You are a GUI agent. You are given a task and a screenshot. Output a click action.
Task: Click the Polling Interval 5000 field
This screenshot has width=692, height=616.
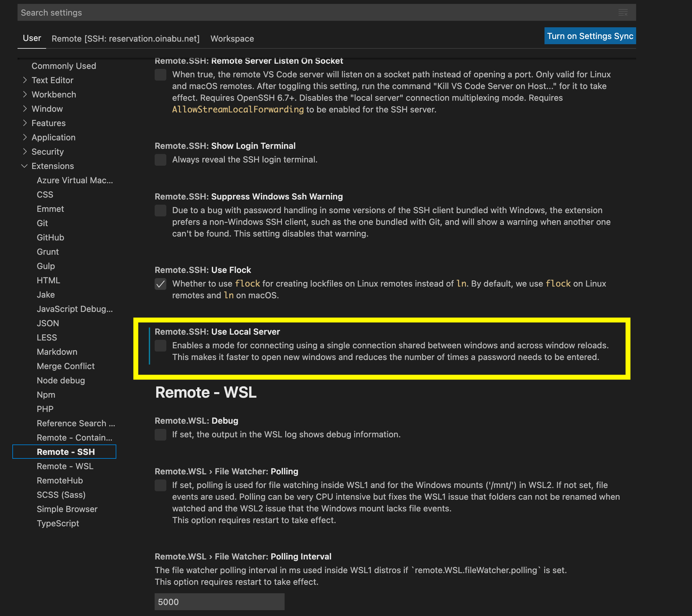[x=219, y=602]
